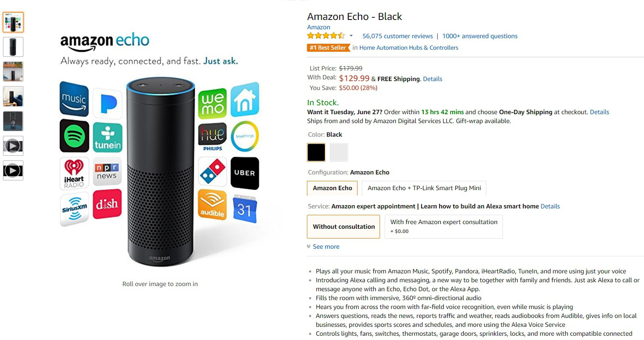
Task: Open 1000+ answered questions link
Action: (x=479, y=36)
